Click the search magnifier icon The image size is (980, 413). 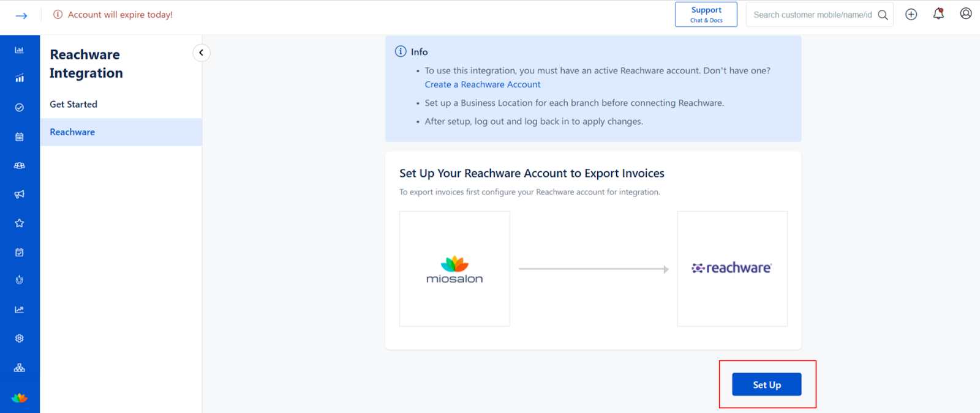tap(883, 15)
